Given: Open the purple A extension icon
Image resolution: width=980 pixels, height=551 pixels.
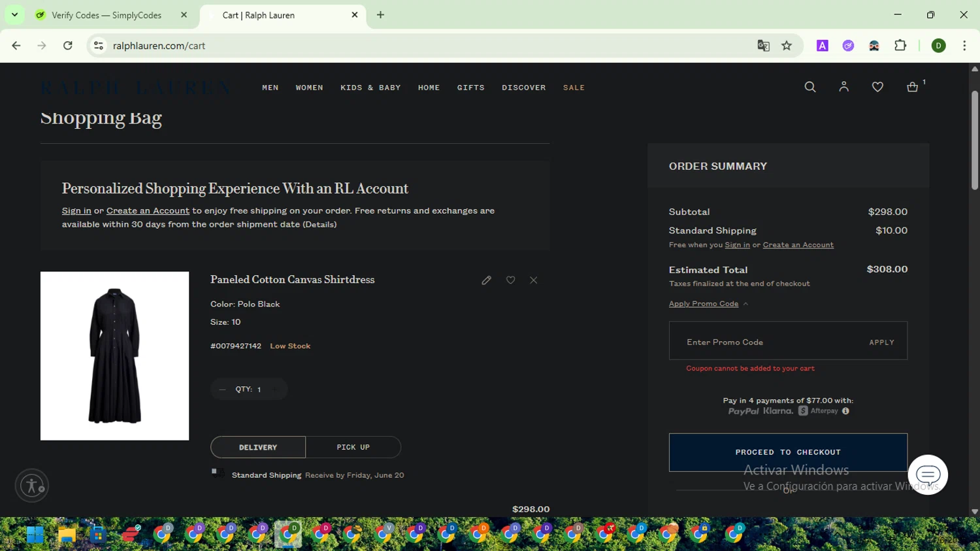Looking at the screenshot, I should coord(823,46).
